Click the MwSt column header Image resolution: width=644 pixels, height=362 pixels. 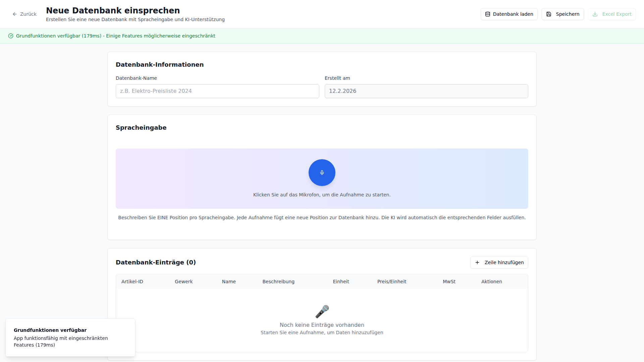449,282
